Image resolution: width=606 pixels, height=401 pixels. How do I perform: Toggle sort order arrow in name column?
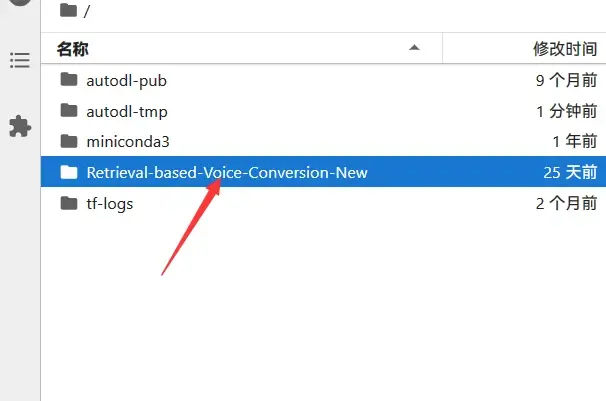[414, 48]
